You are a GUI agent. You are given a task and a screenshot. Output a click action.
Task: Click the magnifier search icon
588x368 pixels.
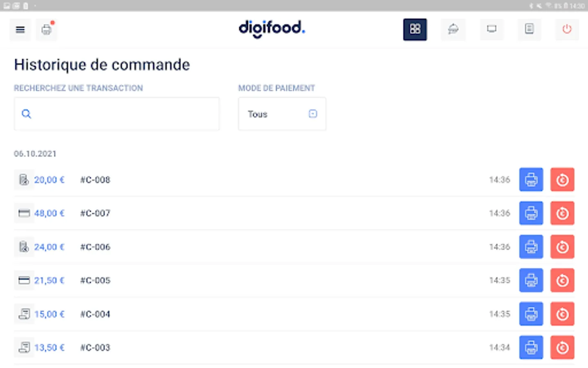26,114
